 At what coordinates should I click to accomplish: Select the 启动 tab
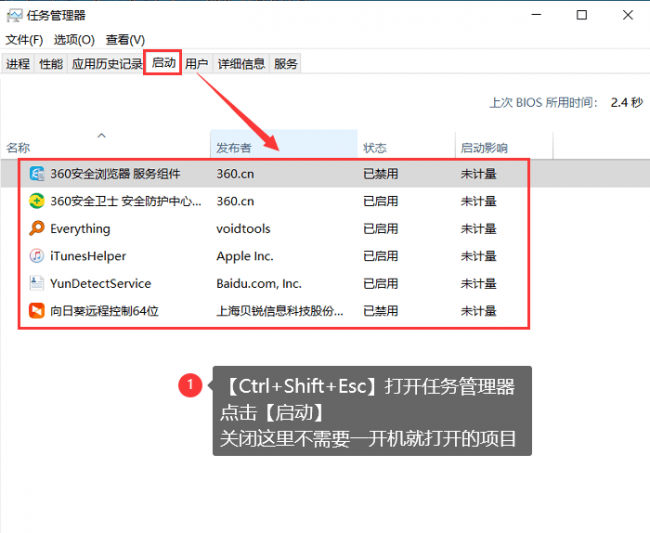coord(163,63)
